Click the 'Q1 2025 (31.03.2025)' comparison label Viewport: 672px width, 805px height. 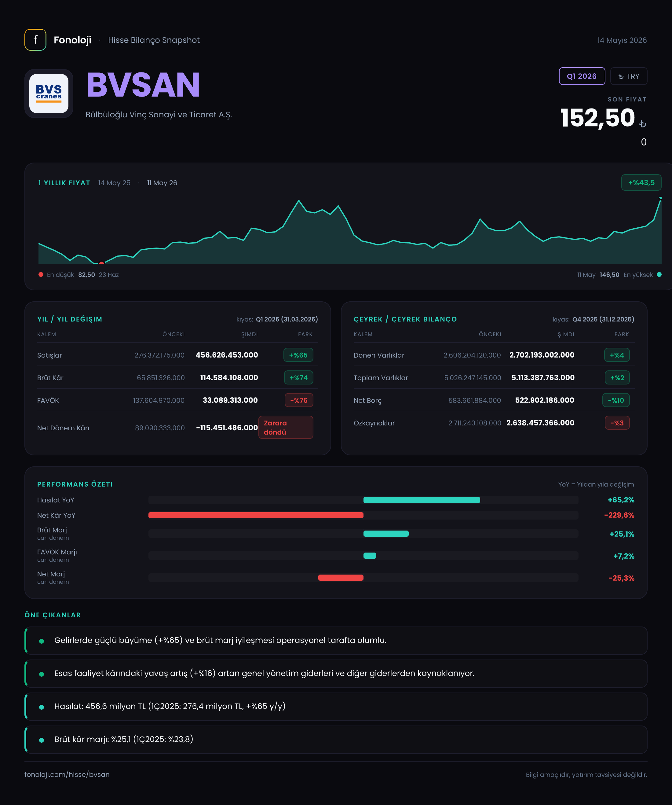[287, 319]
